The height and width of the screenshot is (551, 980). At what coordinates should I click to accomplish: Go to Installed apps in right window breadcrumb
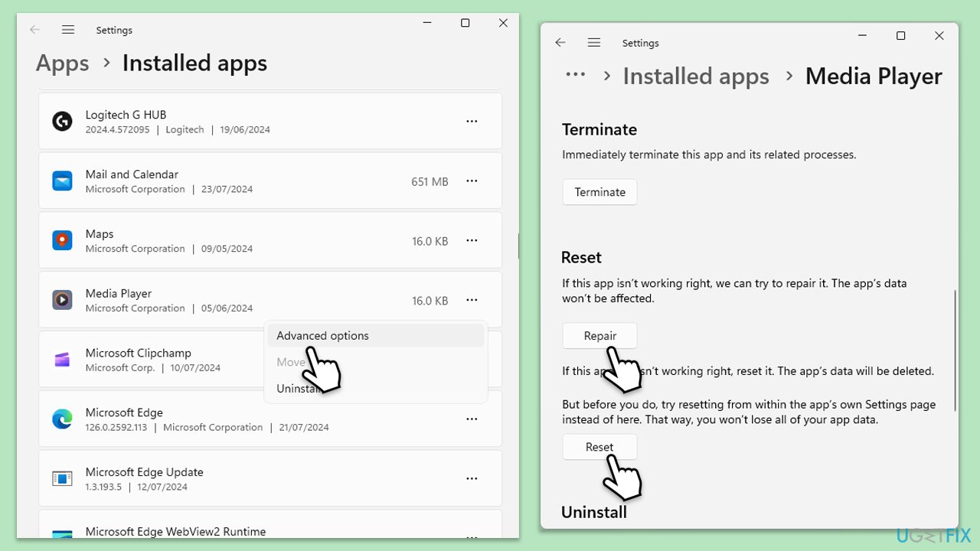(696, 76)
